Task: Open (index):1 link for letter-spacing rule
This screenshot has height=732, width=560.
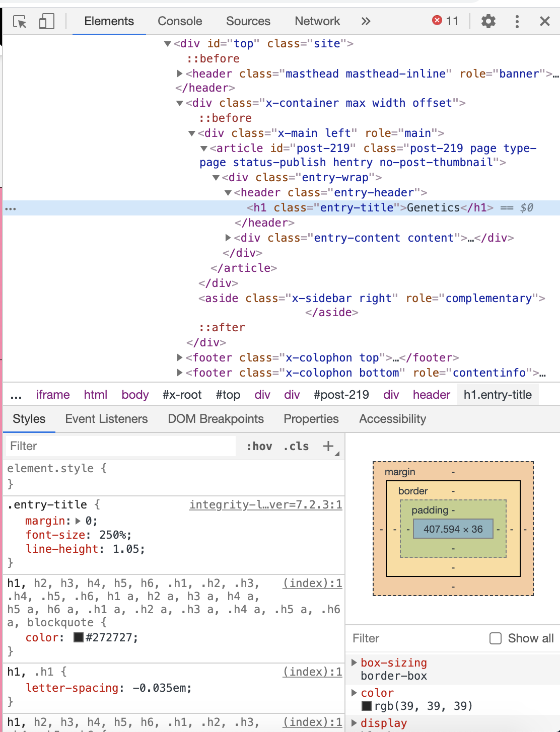Action: [313, 672]
